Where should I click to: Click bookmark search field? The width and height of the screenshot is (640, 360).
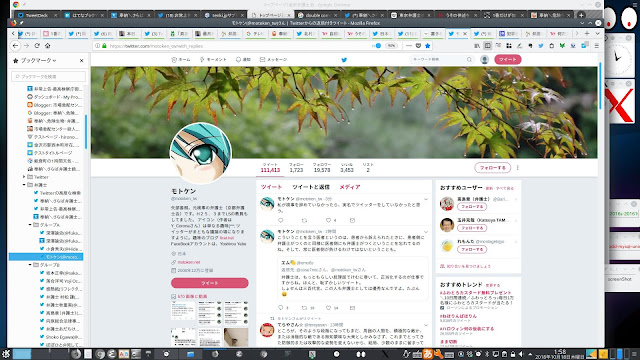coord(49,76)
